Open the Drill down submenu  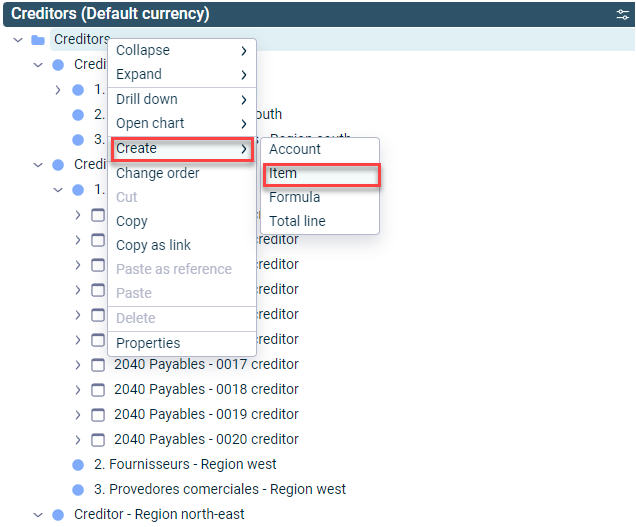(x=182, y=99)
